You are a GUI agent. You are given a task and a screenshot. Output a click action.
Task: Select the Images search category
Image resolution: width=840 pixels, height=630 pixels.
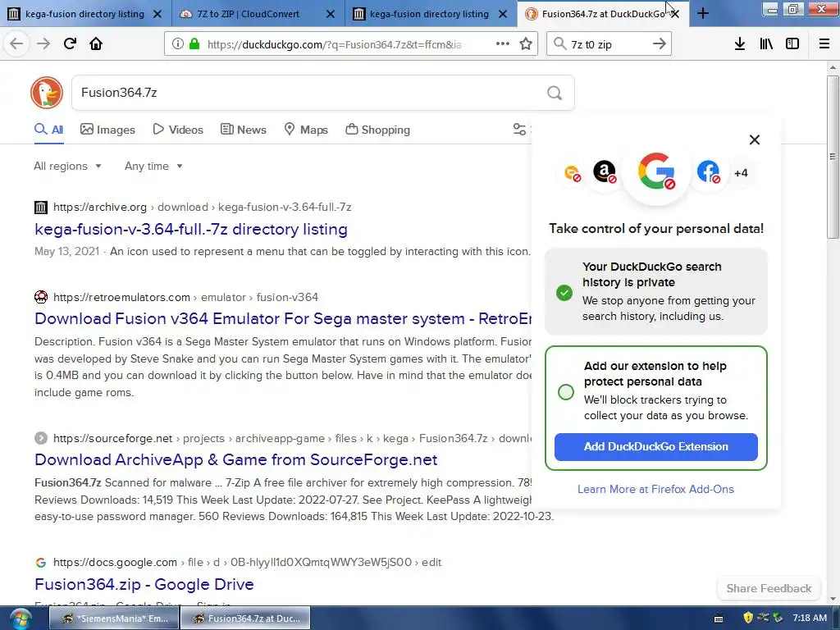coord(107,130)
